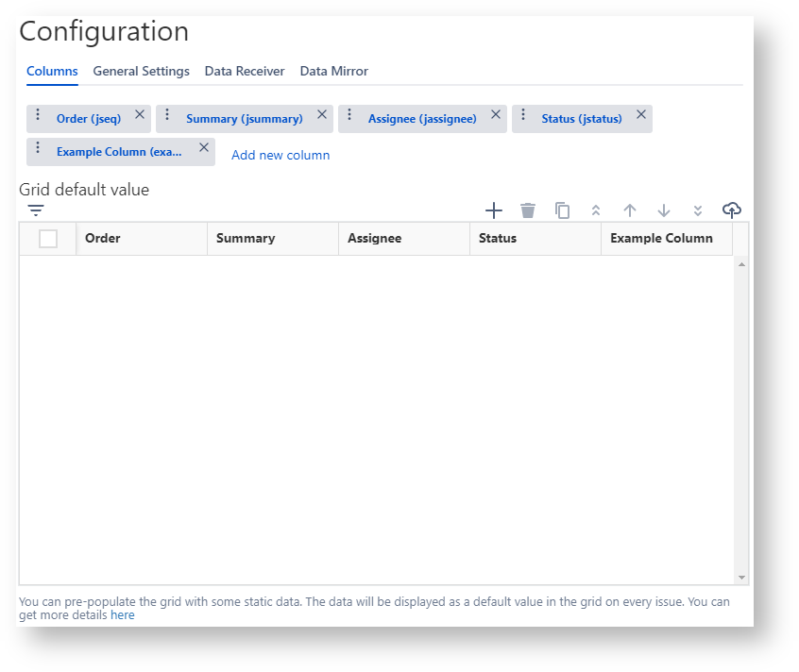Click the cloud upload import icon
This screenshot has height=672, width=799.
[731, 210]
